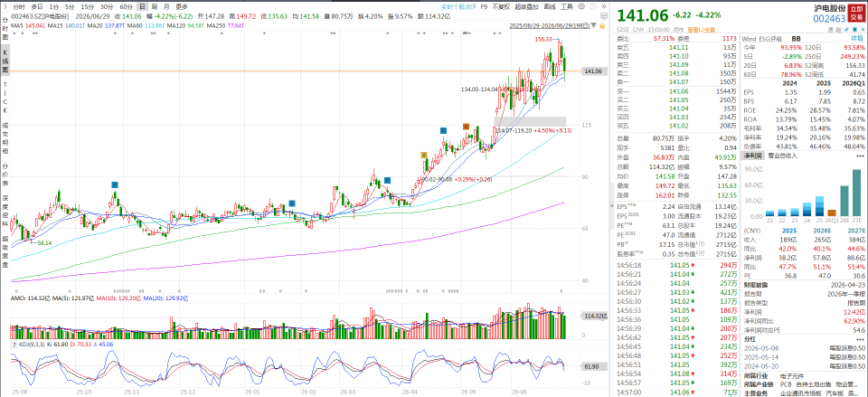The width and height of the screenshot is (868, 397).
Task: Open the date range dropdown triangle
Action: coord(593,25)
